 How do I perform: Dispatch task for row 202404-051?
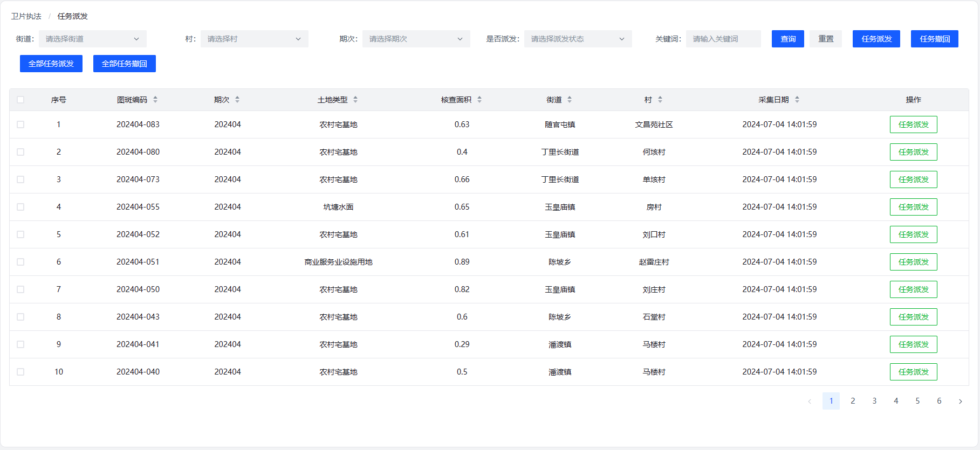913,262
